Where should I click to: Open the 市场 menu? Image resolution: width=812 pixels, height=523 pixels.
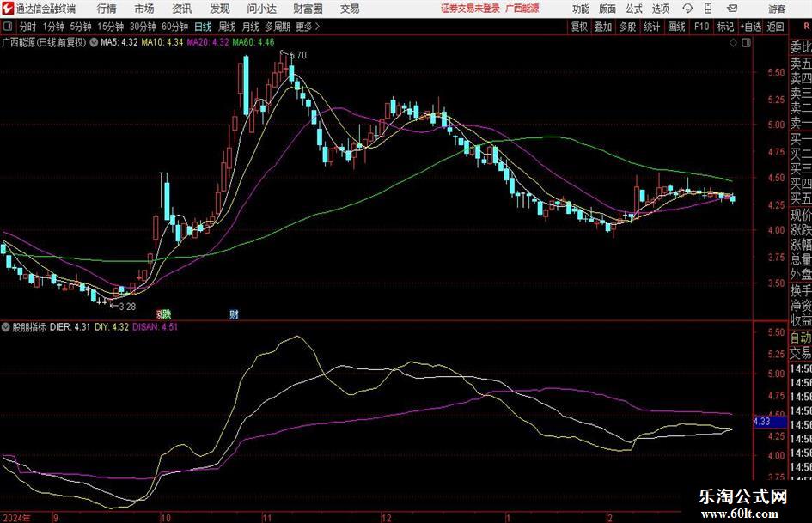pos(144,9)
